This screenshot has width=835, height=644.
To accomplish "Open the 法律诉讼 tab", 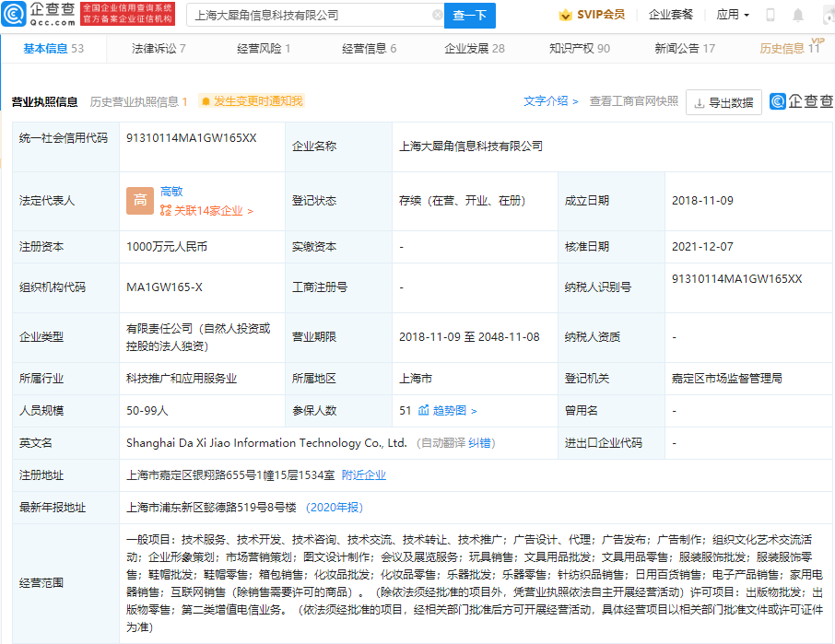I will [x=159, y=49].
